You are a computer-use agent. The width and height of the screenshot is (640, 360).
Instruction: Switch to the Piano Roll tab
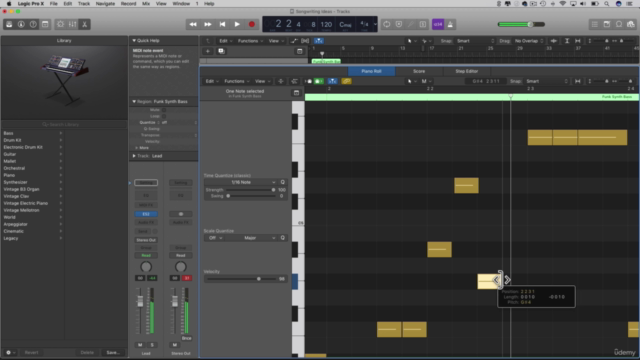point(371,71)
